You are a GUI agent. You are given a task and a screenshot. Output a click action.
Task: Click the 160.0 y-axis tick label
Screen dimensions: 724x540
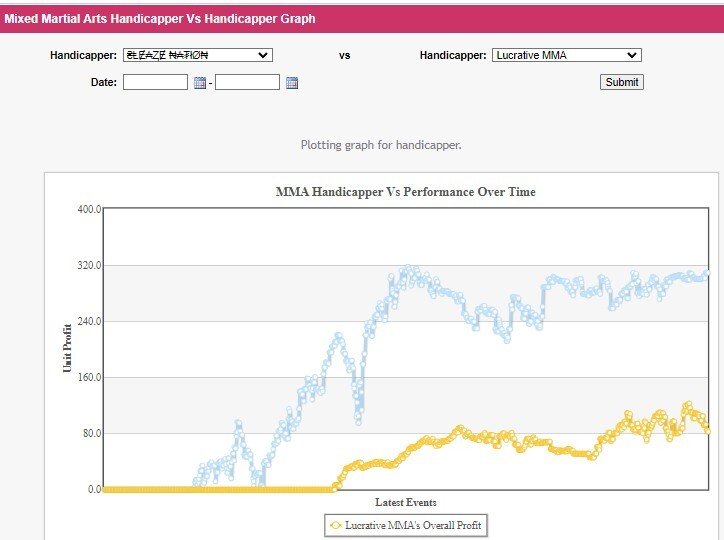[x=89, y=377]
